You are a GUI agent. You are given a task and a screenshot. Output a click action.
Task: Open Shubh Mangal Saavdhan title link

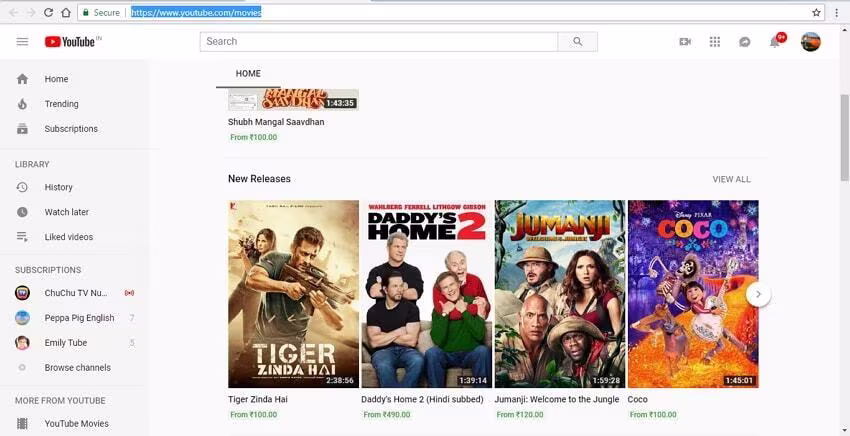pos(276,122)
